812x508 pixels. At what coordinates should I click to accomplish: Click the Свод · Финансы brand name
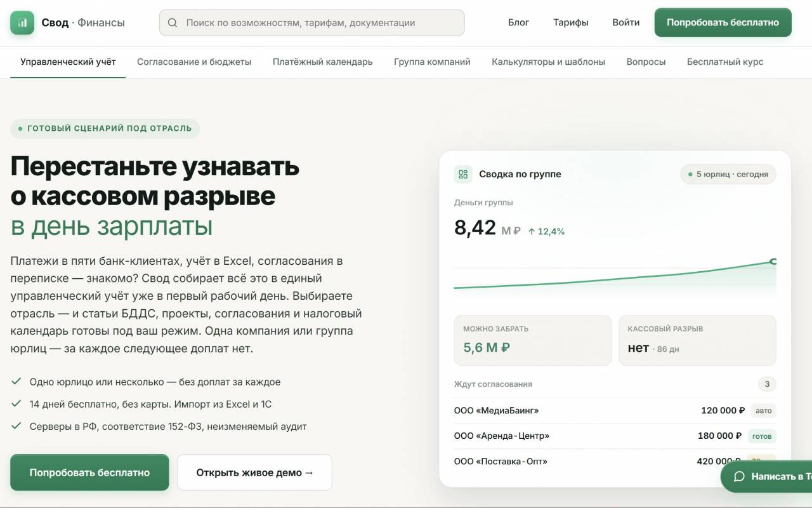83,23
